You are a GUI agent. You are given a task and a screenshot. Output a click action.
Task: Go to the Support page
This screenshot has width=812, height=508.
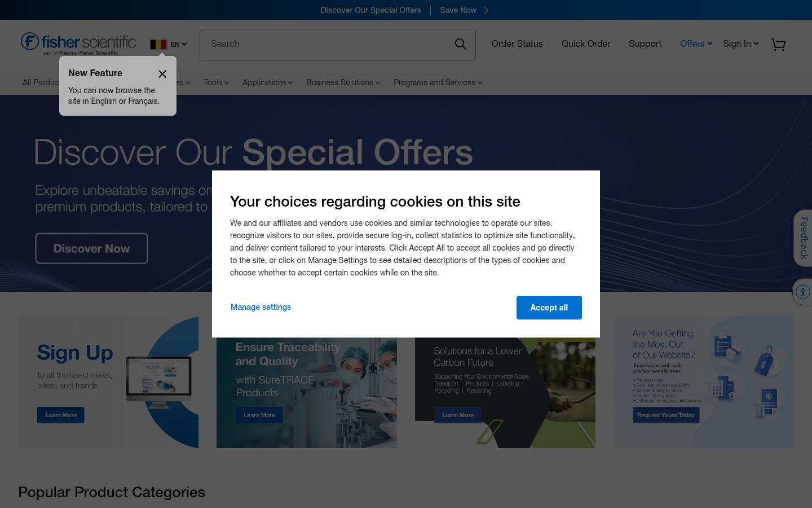[645, 43]
